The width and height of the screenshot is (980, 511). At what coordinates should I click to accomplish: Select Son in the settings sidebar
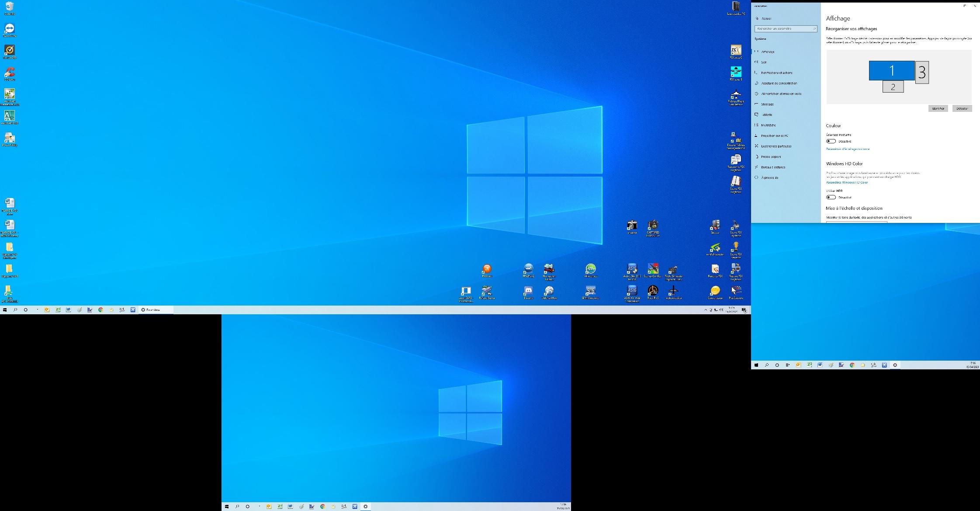764,62
